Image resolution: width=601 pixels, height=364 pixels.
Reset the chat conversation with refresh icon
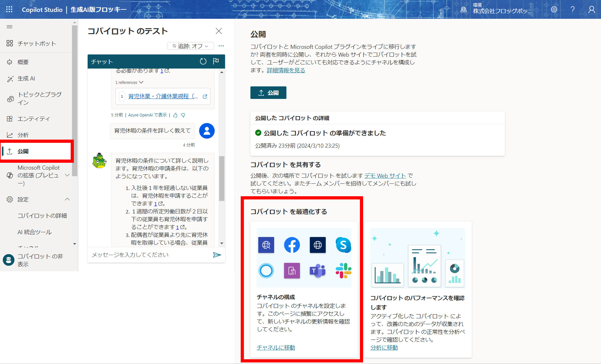pos(203,61)
